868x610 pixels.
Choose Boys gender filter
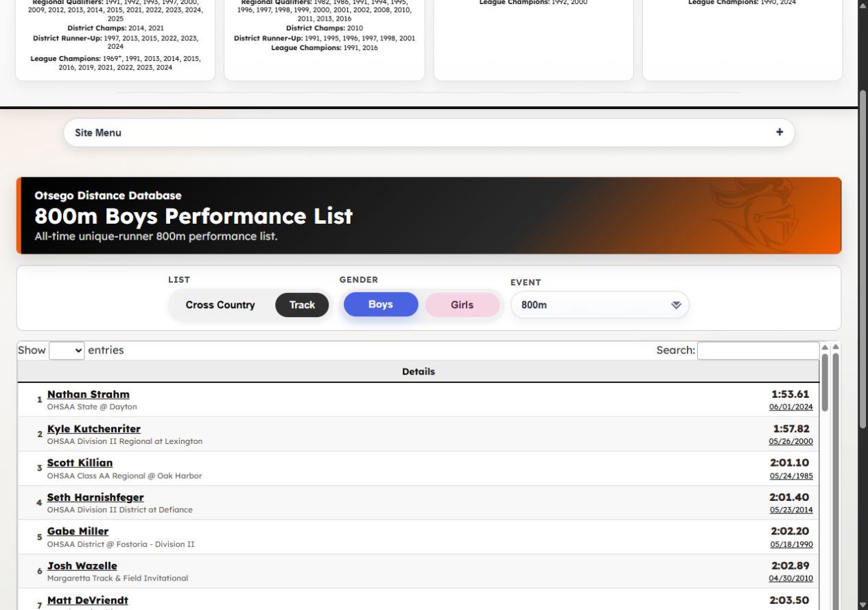click(381, 305)
